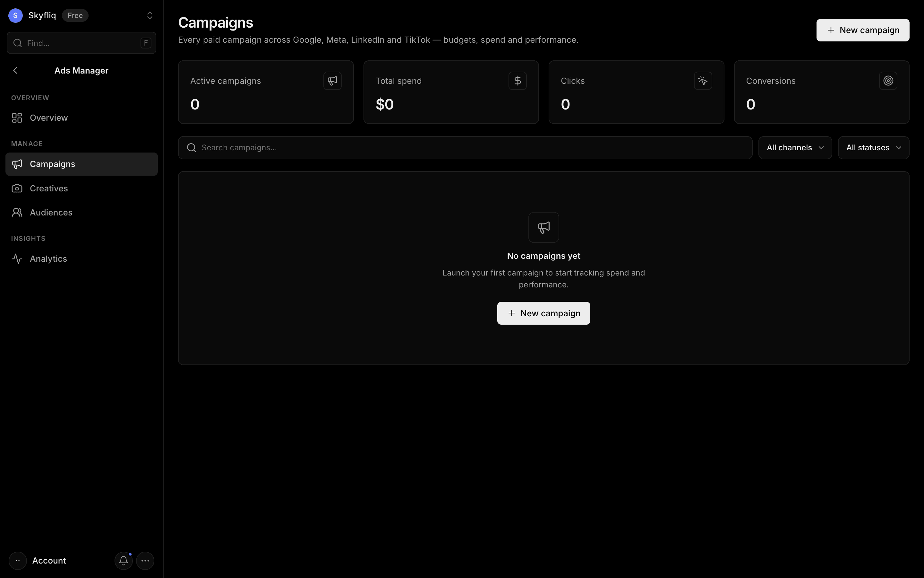The width and height of the screenshot is (924, 578).
Task: Open the more options ellipsis menu
Action: pos(145,561)
